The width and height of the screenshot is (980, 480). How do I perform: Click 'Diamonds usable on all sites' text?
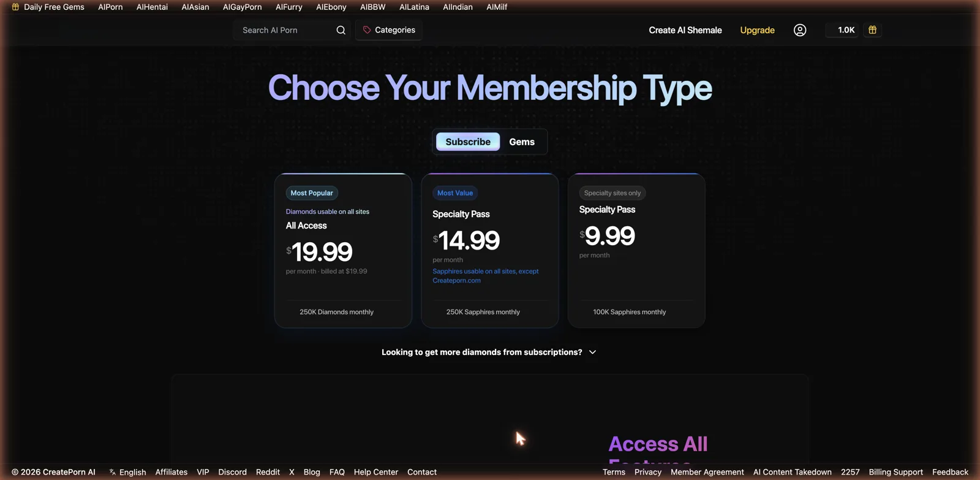tap(328, 211)
